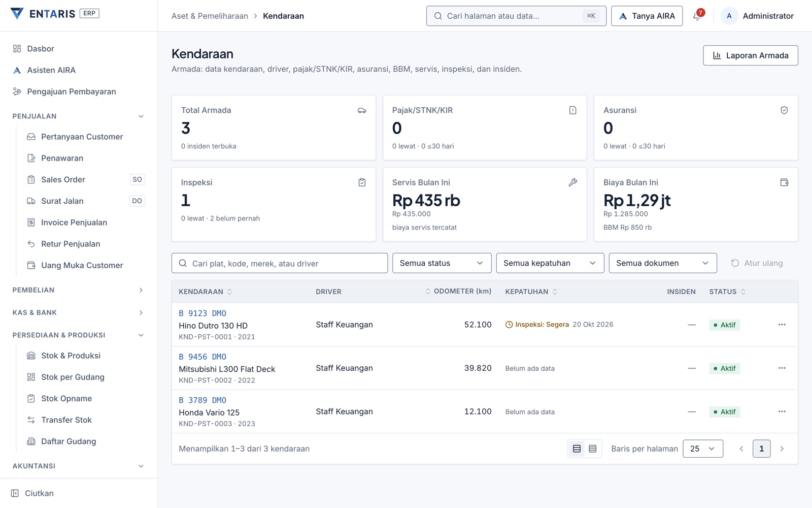Screen dimensions: 812x508
Task: Click the Administrator avatar icon
Action: 729,16
